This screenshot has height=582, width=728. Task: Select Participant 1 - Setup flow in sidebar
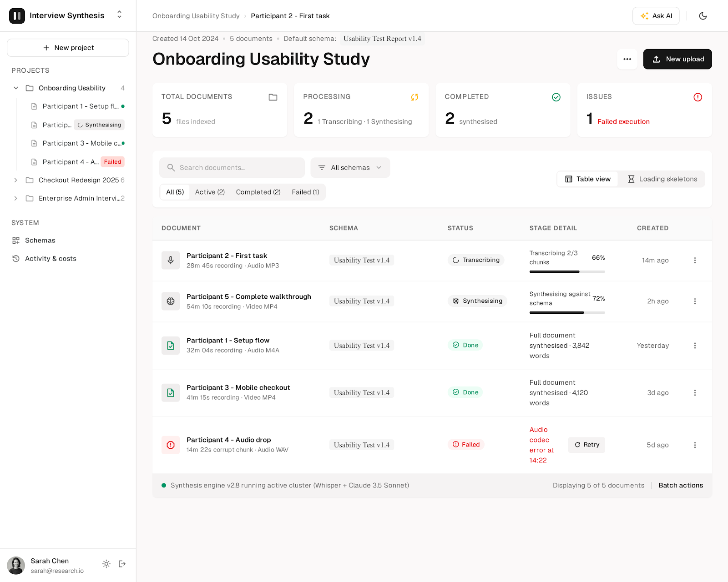77,106
